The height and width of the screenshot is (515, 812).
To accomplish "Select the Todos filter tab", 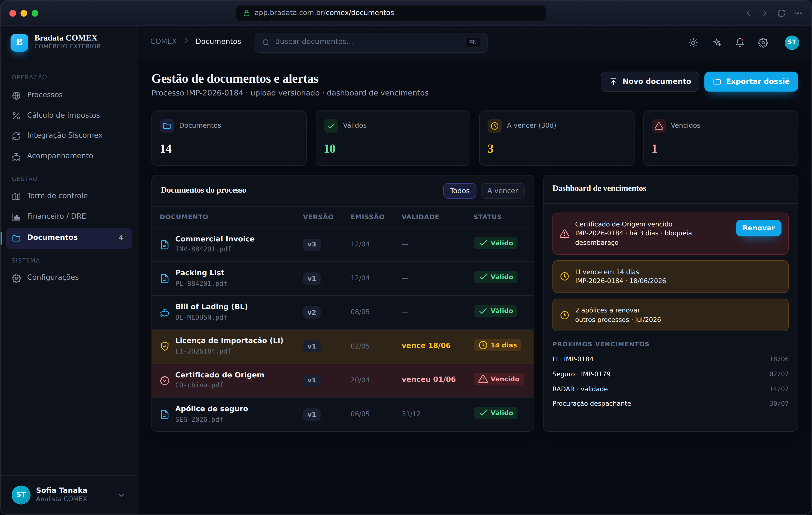I will point(459,191).
